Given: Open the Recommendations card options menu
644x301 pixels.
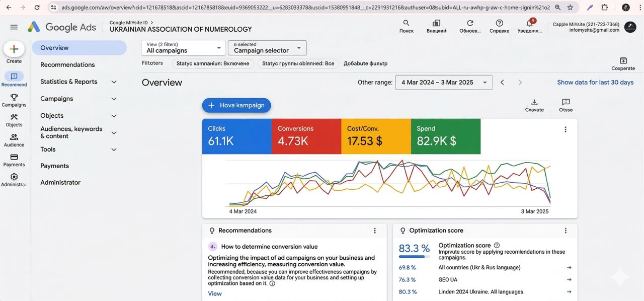Looking at the screenshot, I should tap(375, 230).
